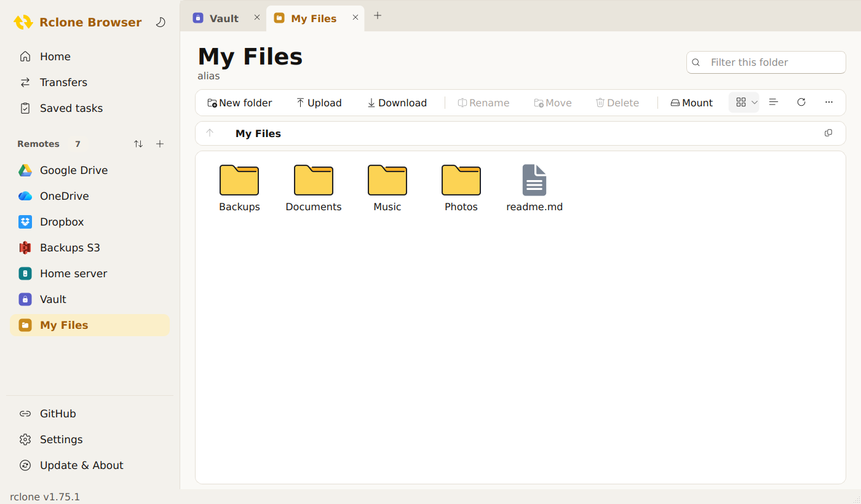Viewport: 861px width, 504px height.
Task: Add a new remote with plus icon
Action: (160, 144)
